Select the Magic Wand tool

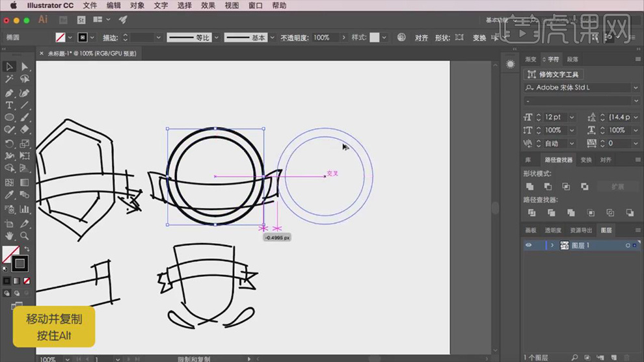pos(9,79)
